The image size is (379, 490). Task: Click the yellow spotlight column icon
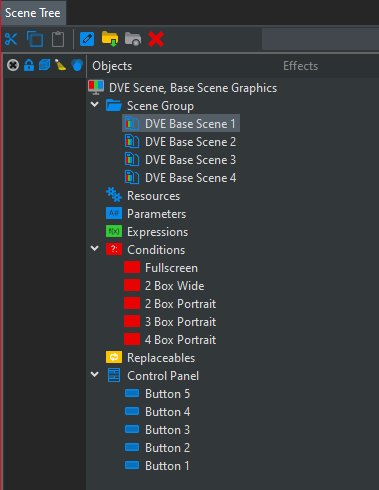pyautogui.click(x=60, y=65)
